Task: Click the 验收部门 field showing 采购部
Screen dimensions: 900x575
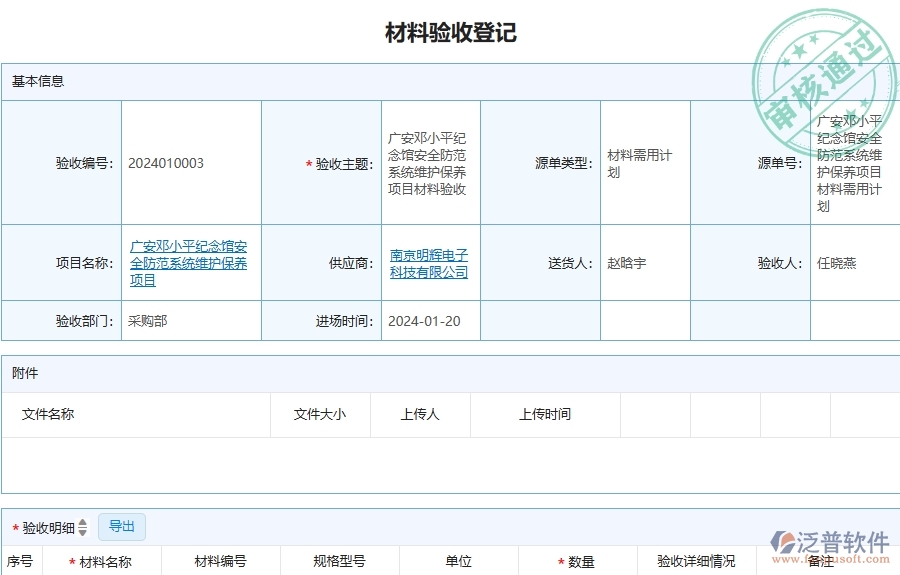Action: pos(148,321)
